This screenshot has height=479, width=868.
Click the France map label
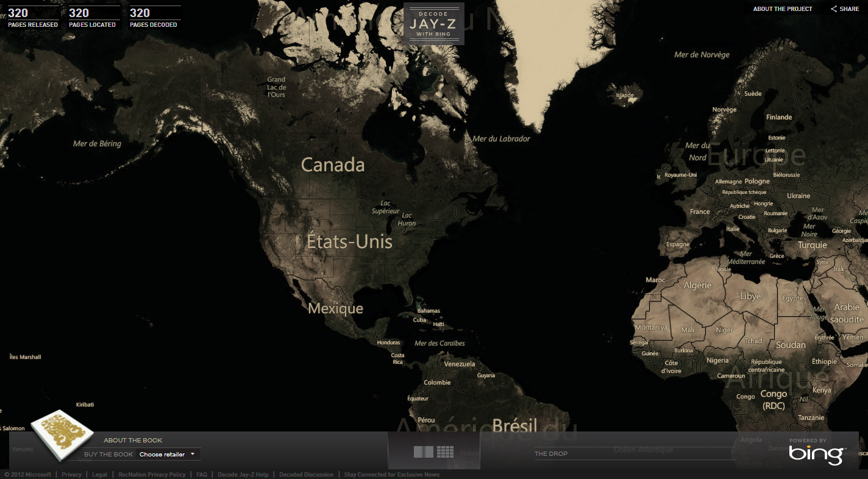click(700, 211)
